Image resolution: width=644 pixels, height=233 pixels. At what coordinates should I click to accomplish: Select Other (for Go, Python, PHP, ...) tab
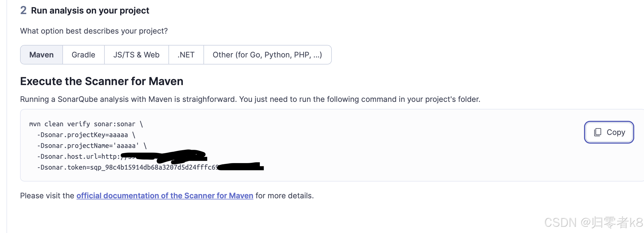[x=267, y=55]
